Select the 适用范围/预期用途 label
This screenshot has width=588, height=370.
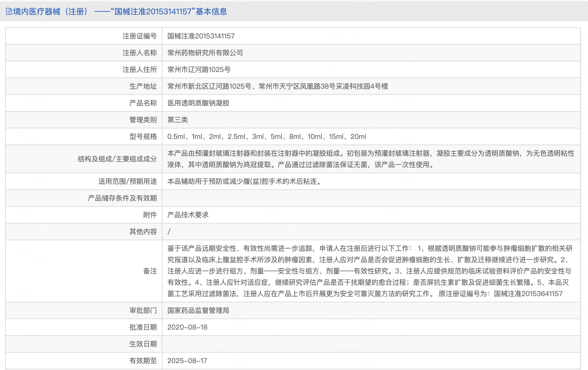coord(128,182)
